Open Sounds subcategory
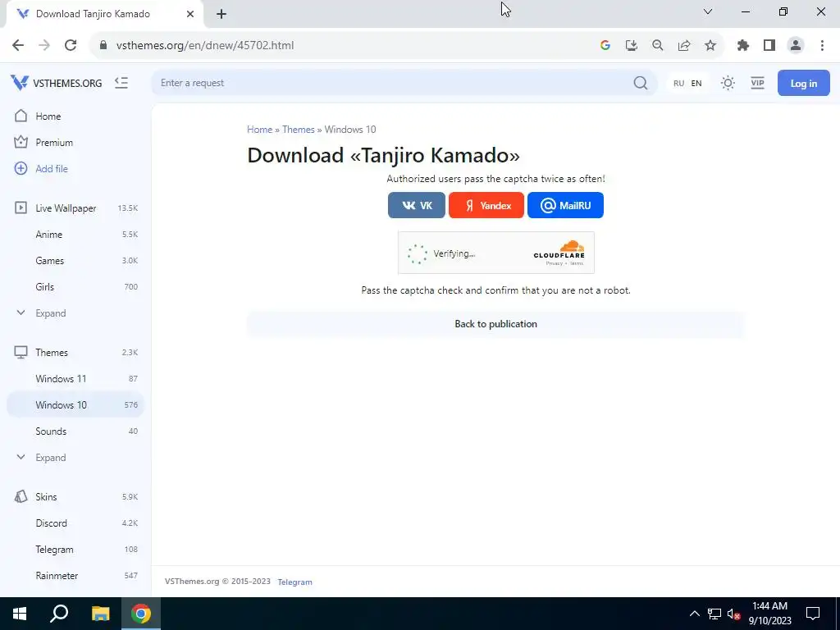The height and width of the screenshot is (630, 840). click(75, 431)
